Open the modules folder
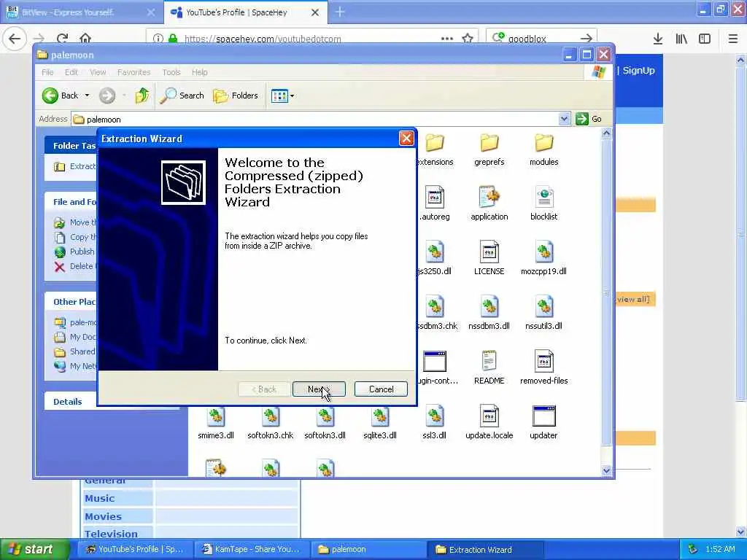Viewport: 747px width, 560px height. (x=543, y=149)
